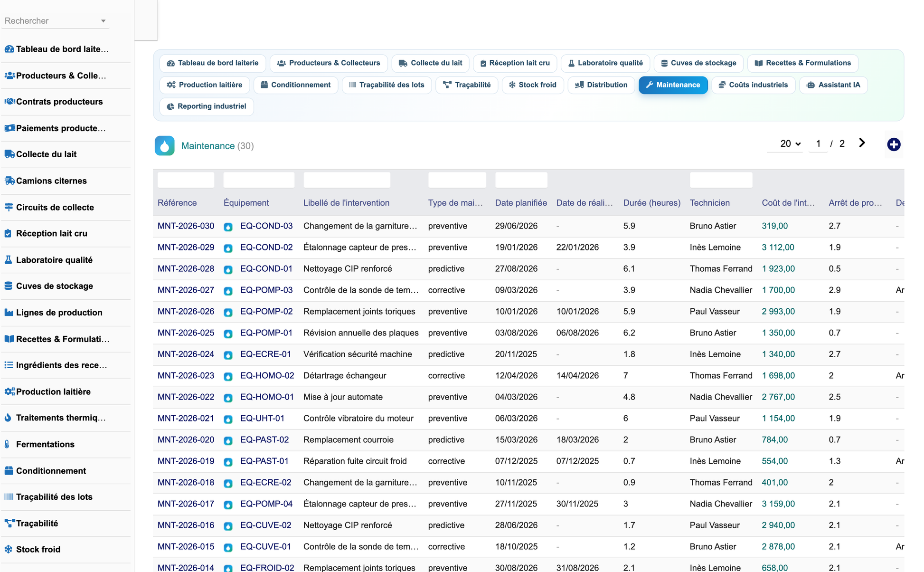Open the Production laitière tab
Screen dimensions: 924x572
[205, 85]
